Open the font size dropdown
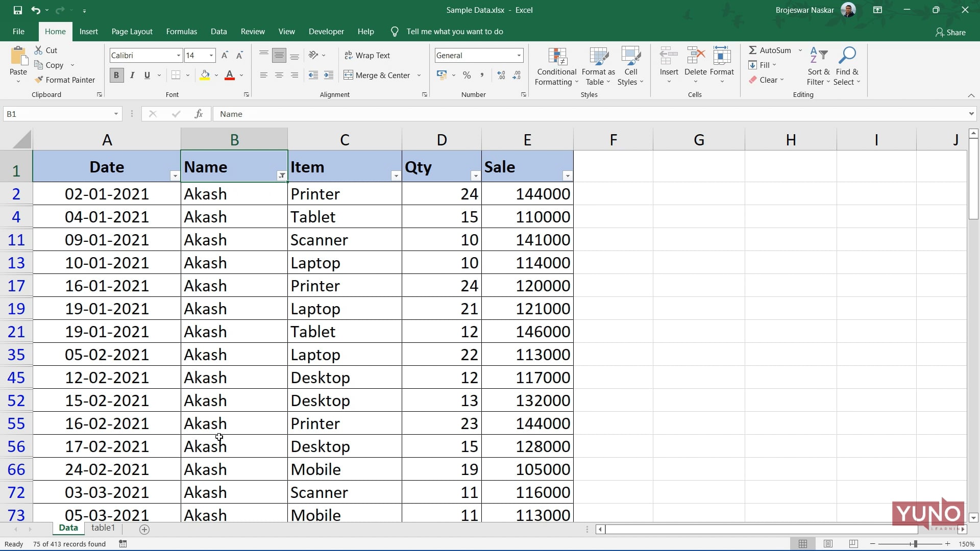 211,55
